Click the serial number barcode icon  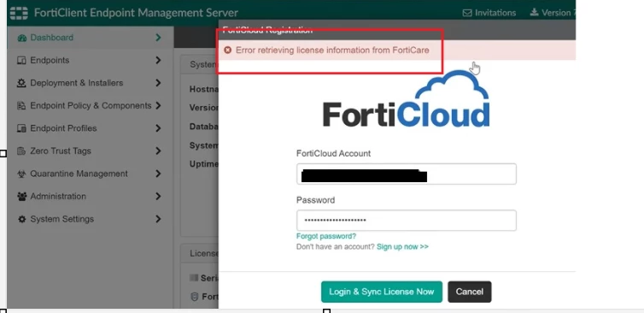(x=194, y=278)
